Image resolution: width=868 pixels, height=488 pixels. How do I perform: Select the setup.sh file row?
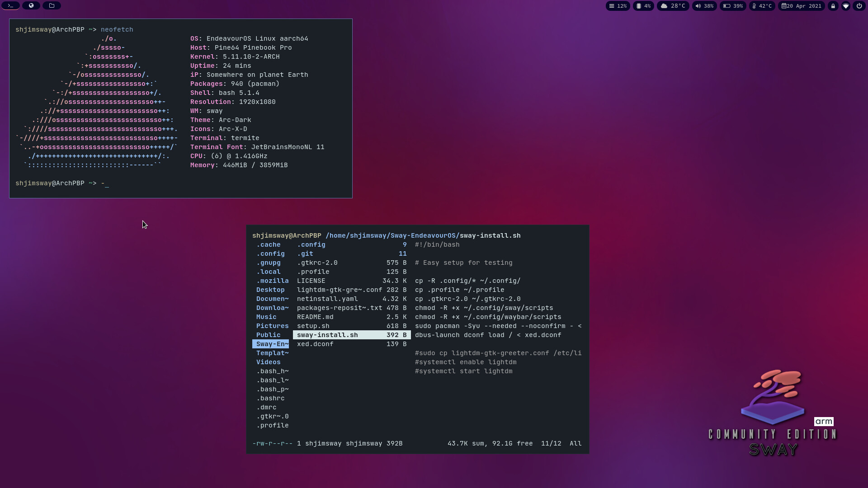[x=352, y=326]
